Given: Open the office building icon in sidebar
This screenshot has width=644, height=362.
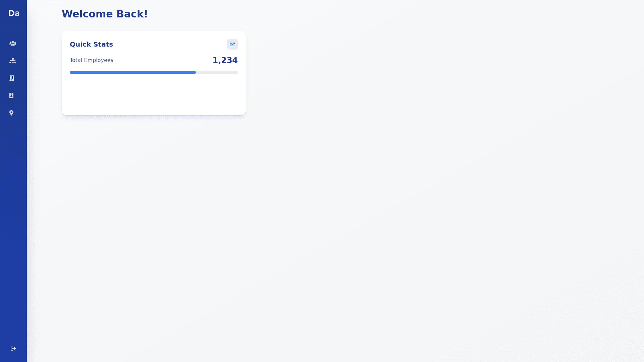Looking at the screenshot, I should (12, 78).
